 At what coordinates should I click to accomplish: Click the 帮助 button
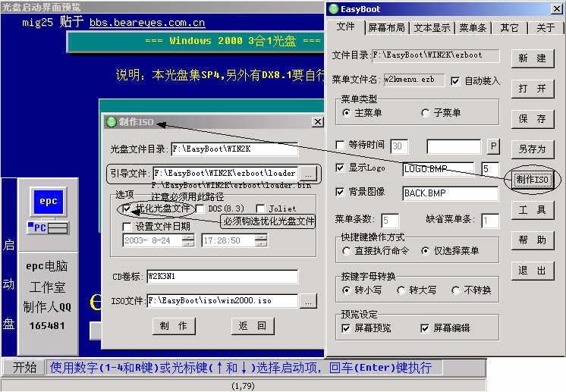(532, 240)
